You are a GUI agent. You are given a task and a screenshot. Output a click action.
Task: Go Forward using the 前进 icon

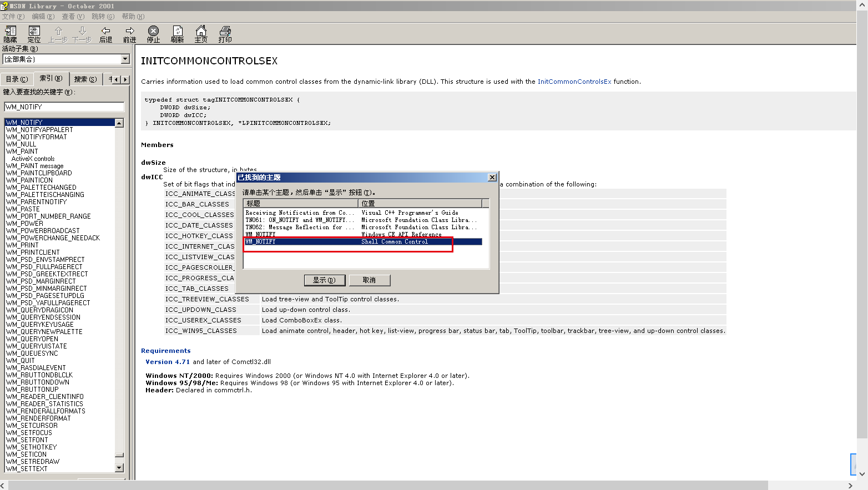coord(130,34)
